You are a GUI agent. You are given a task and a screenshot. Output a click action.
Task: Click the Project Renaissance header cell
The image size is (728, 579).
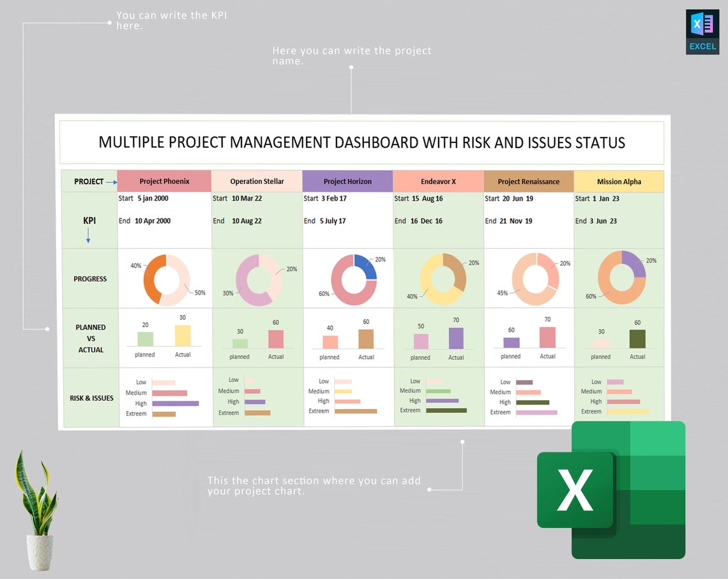529,181
